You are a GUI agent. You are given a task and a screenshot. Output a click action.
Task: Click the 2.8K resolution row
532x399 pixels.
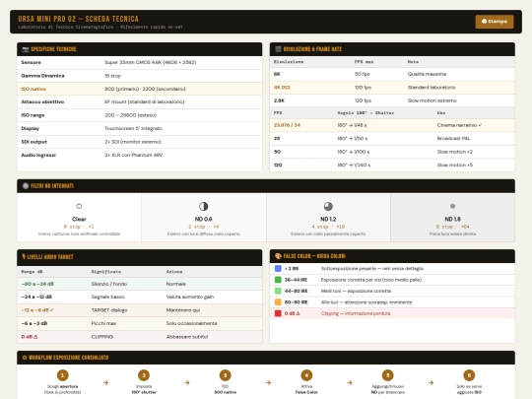pyautogui.click(x=392, y=100)
